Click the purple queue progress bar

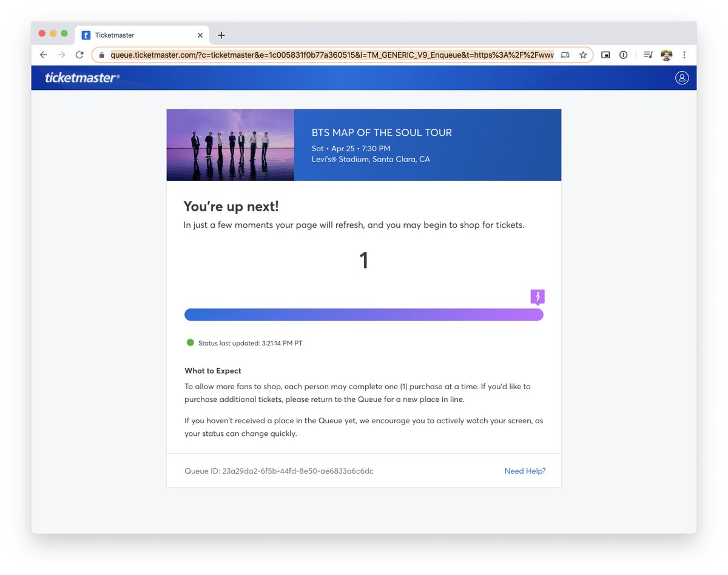364,315
